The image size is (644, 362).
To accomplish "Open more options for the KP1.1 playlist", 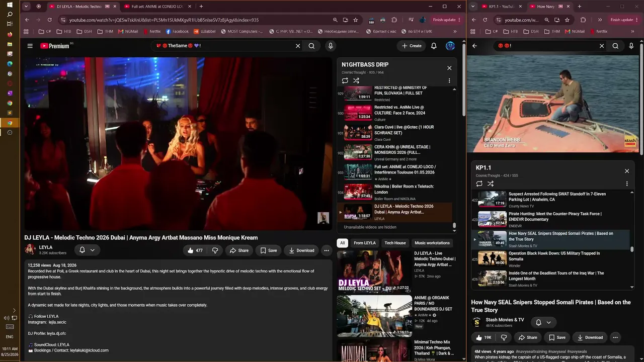I will [627, 184].
